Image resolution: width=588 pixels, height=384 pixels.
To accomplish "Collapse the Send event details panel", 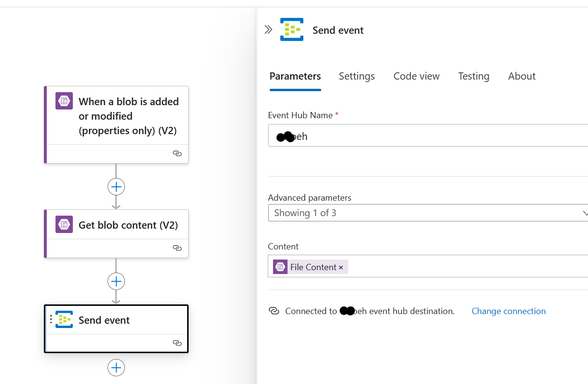I will [269, 30].
